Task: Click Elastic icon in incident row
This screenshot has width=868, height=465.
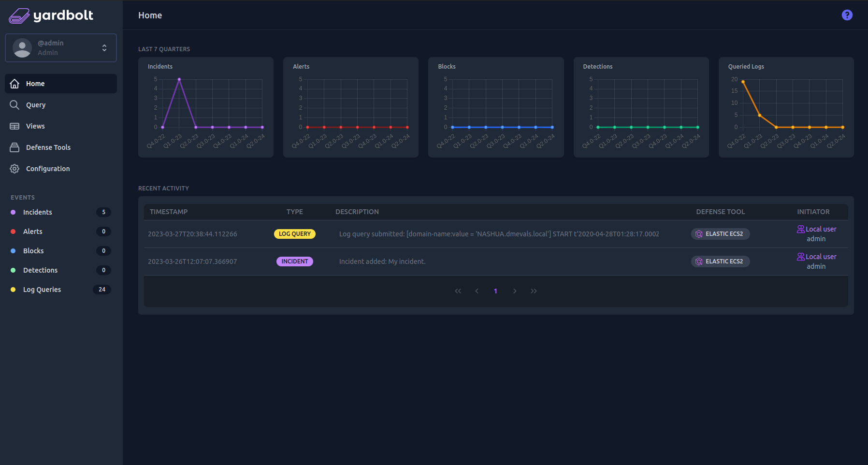Action: pyautogui.click(x=699, y=262)
